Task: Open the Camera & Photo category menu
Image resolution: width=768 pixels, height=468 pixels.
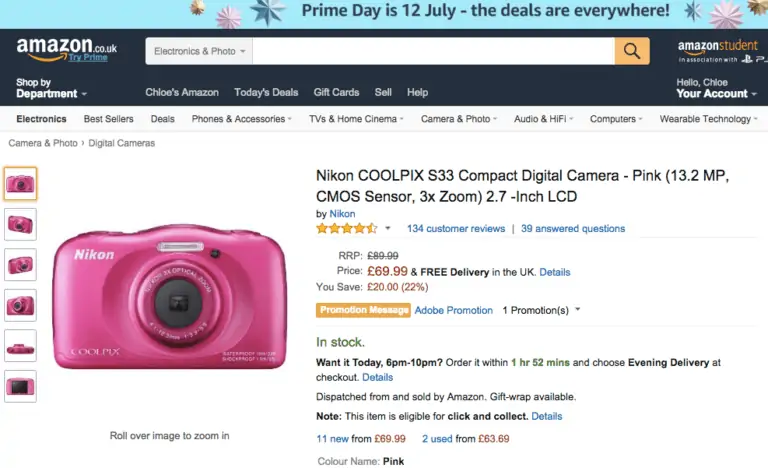Action: (458, 119)
